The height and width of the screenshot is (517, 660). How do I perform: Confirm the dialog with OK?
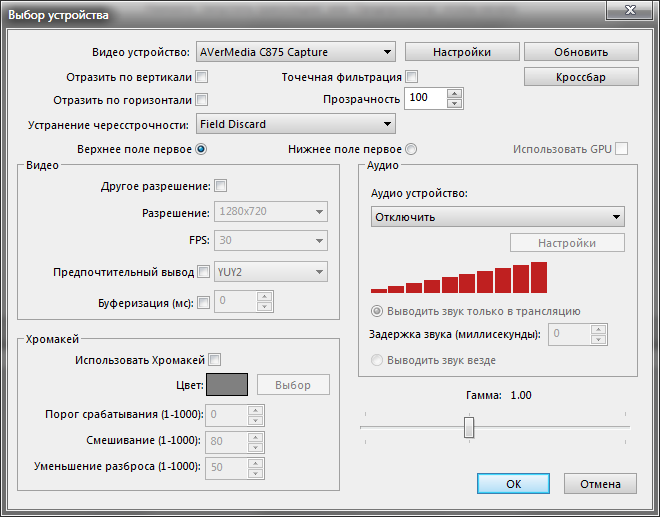pos(513,483)
